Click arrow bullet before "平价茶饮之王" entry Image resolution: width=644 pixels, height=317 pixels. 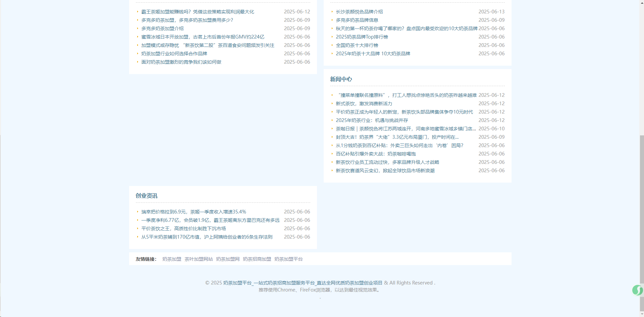click(x=138, y=228)
